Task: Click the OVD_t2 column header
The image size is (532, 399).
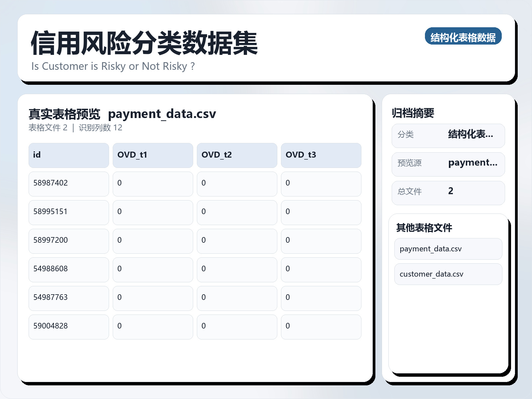Action: click(x=237, y=155)
